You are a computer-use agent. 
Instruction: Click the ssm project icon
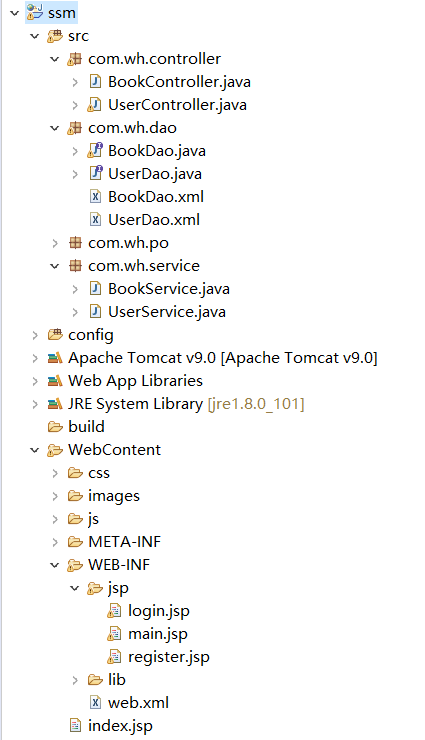35,12
